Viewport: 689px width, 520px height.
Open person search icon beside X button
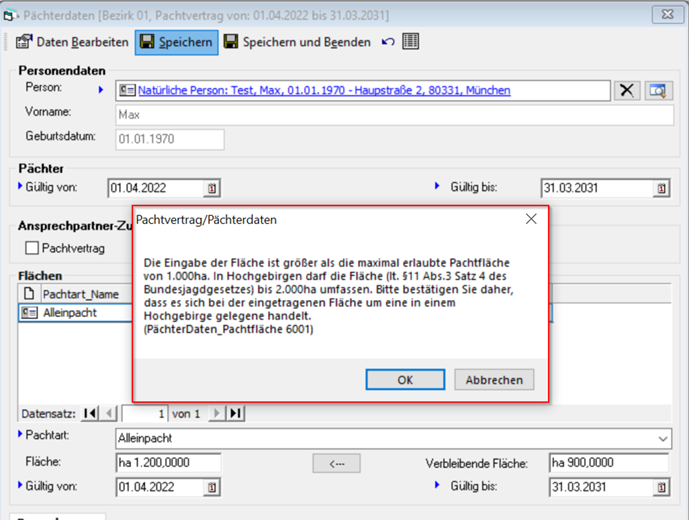click(x=656, y=91)
